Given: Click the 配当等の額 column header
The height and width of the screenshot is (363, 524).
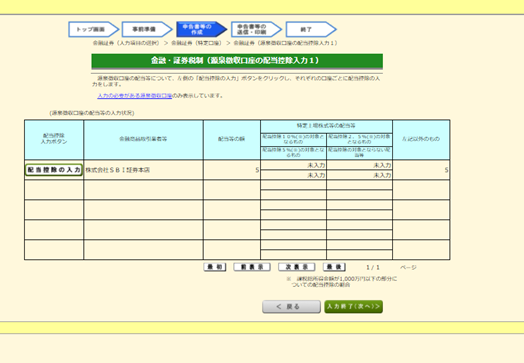Looking at the screenshot, I should tap(232, 139).
